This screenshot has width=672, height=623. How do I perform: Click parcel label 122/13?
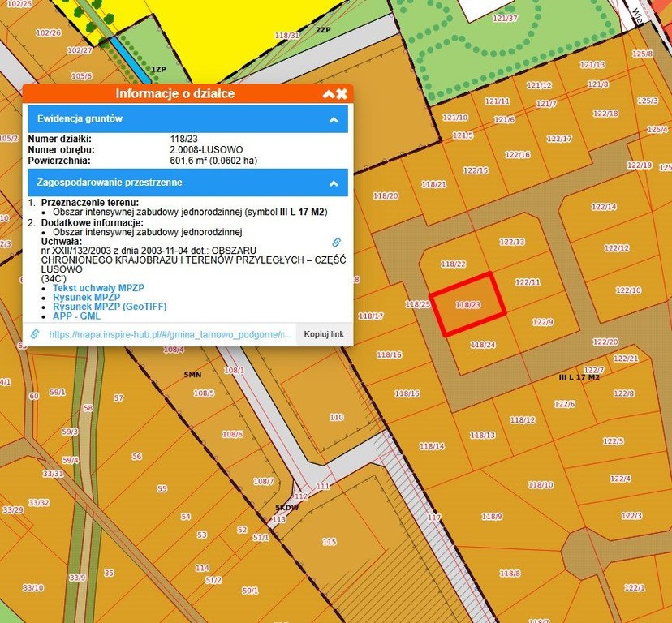(512, 242)
